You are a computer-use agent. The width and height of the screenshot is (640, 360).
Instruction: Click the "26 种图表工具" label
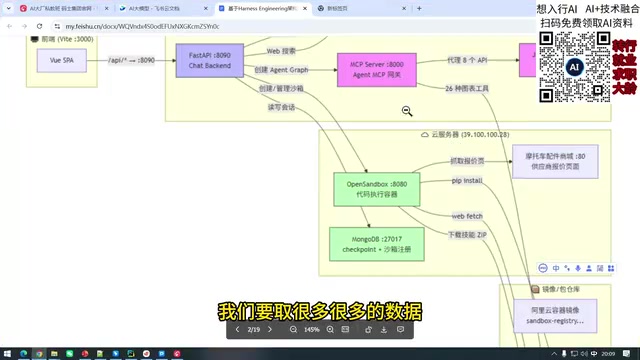pyautogui.click(x=467, y=89)
